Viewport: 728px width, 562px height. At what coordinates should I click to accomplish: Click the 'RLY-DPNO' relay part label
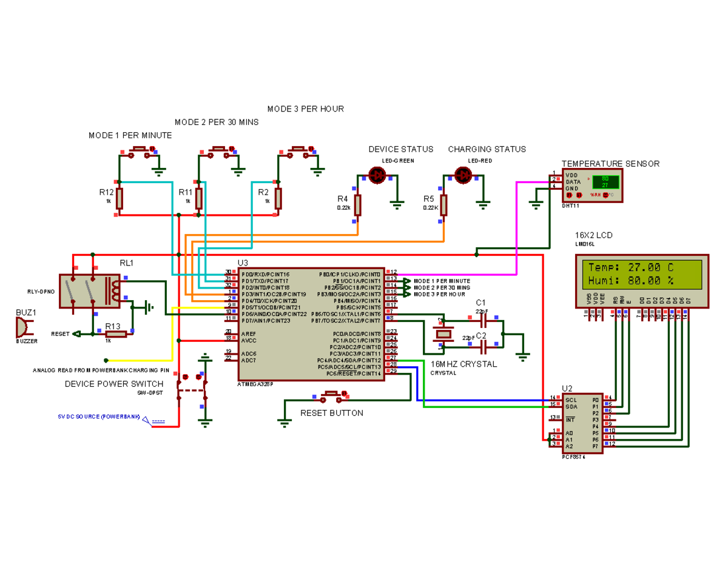pyautogui.click(x=41, y=292)
